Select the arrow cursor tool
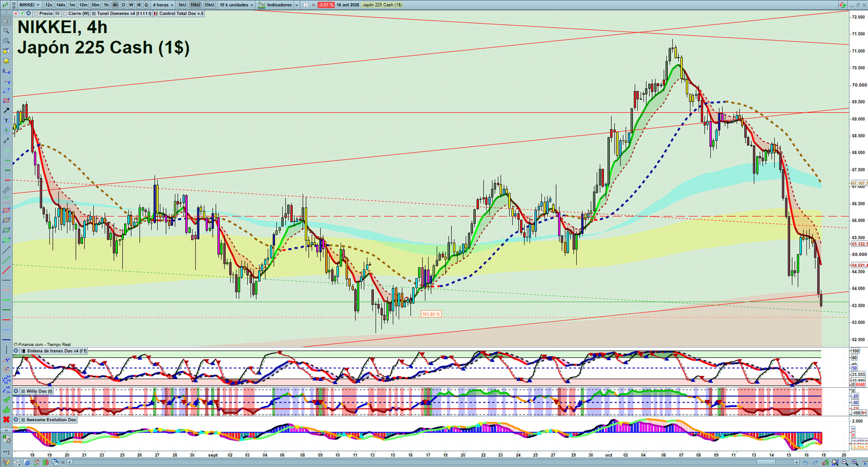Image resolution: width=868 pixels, height=467 pixels. [x=6, y=21]
